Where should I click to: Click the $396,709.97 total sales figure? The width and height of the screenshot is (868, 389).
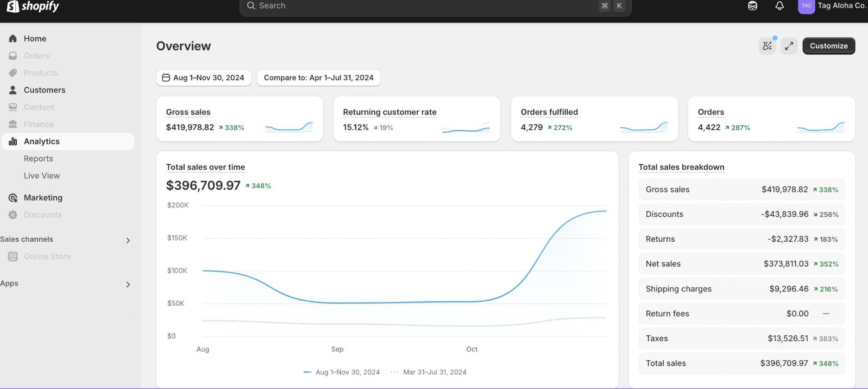click(x=203, y=185)
